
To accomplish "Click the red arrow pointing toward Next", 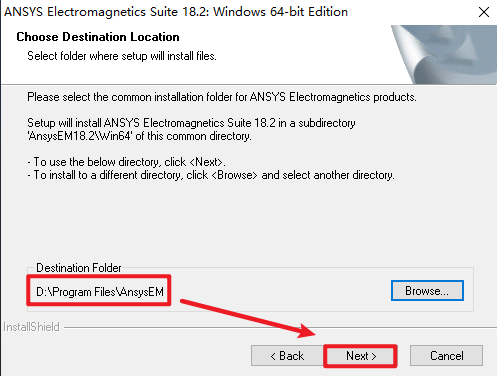I will (248, 318).
